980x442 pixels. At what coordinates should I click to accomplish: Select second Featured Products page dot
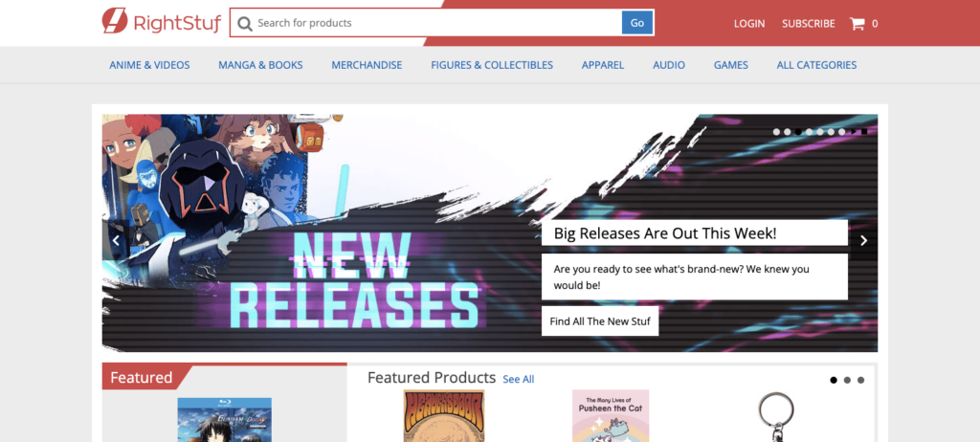847,380
